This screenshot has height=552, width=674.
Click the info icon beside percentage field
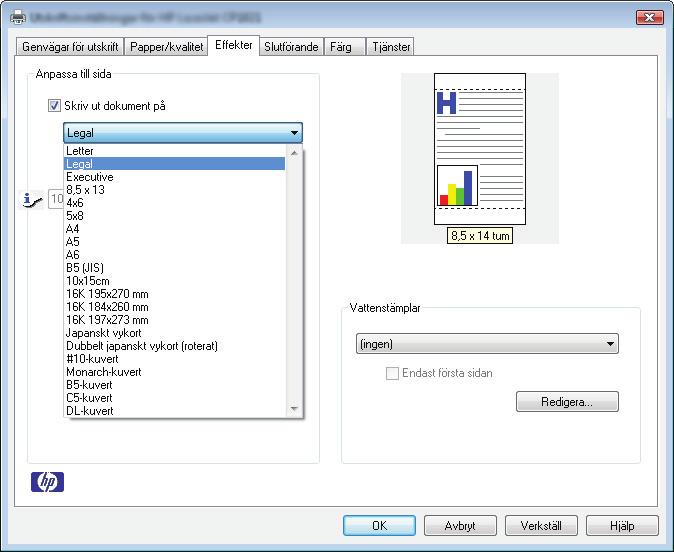[x=33, y=200]
